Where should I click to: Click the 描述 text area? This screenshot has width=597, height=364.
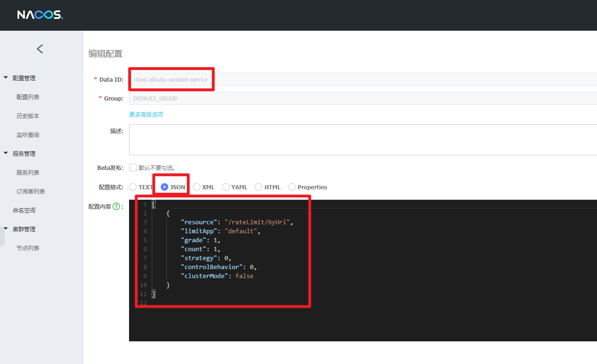tap(363, 140)
